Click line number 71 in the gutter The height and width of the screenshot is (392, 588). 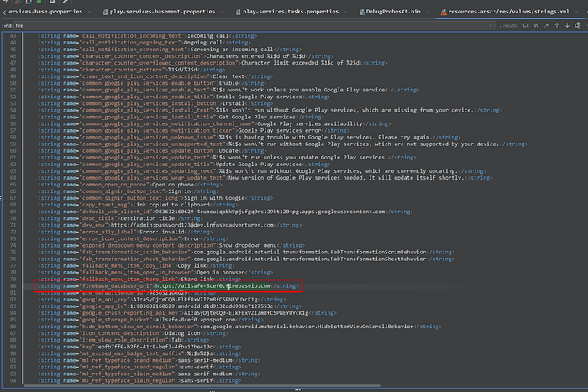coord(13,225)
